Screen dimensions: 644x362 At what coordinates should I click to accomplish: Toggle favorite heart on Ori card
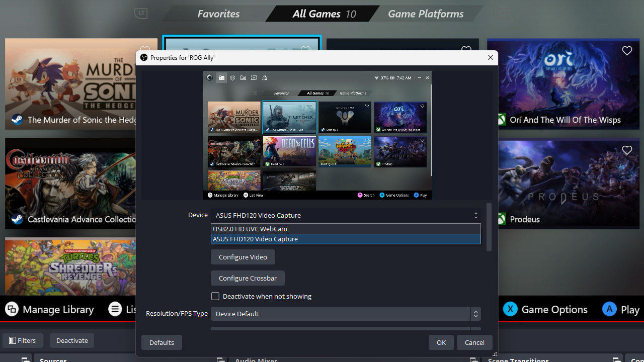tap(627, 51)
